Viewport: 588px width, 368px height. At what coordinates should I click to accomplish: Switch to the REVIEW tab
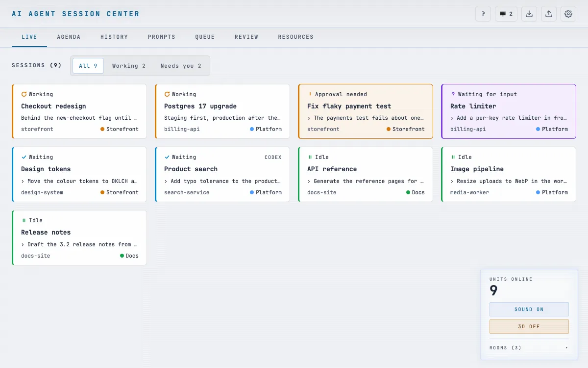pyautogui.click(x=246, y=37)
